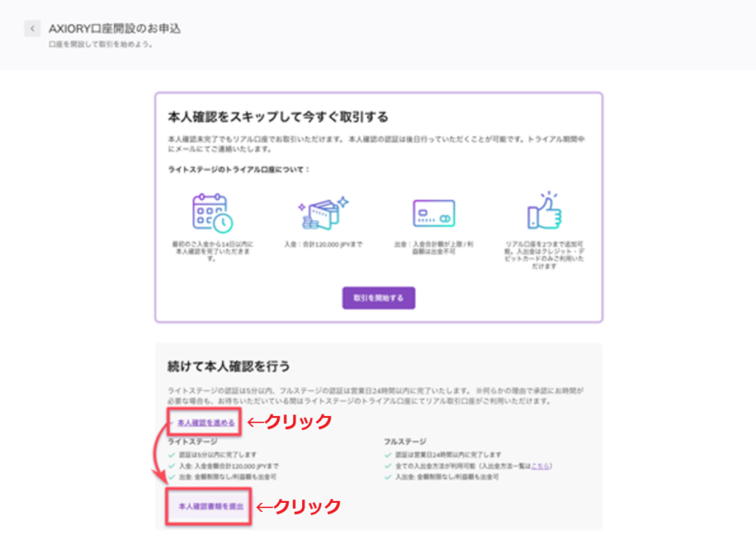The height and width of the screenshot is (554, 756).
Task: Click the back arrow beside AXIORY口座開設のお申込
Action: pyautogui.click(x=34, y=27)
